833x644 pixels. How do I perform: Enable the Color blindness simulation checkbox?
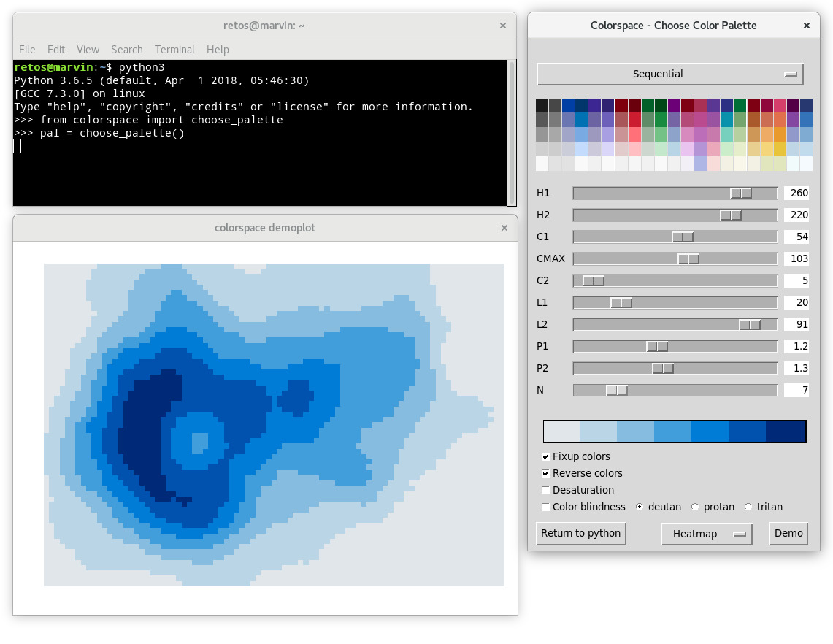[545, 507]
